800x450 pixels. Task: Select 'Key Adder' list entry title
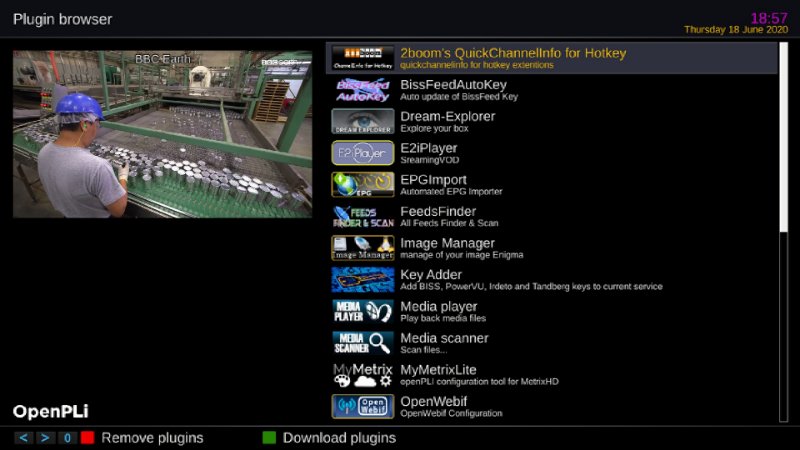(x=431, y=274)
